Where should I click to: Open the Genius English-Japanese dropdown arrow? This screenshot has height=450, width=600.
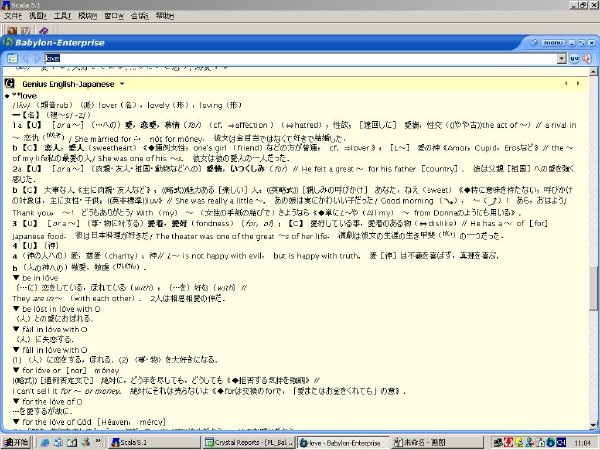122,84
